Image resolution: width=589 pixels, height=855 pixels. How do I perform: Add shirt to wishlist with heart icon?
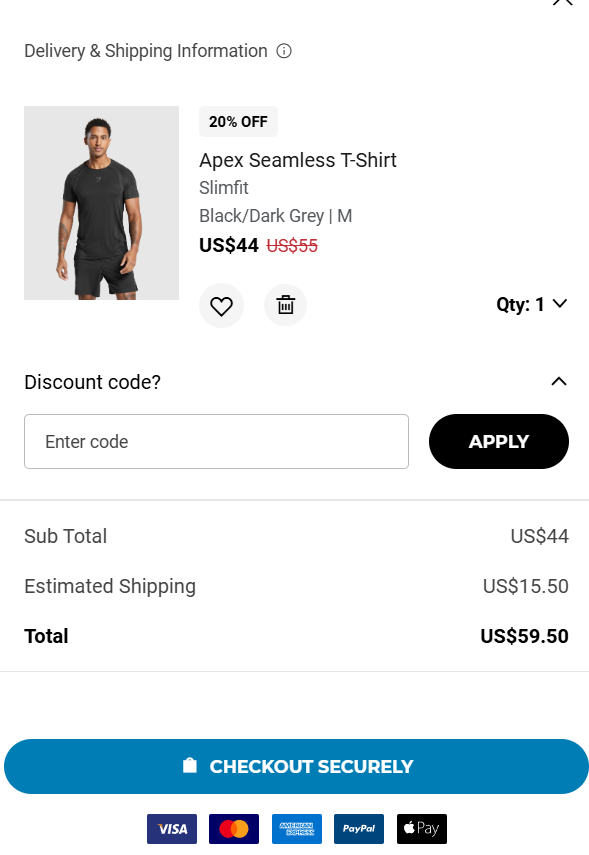[221, 305]
